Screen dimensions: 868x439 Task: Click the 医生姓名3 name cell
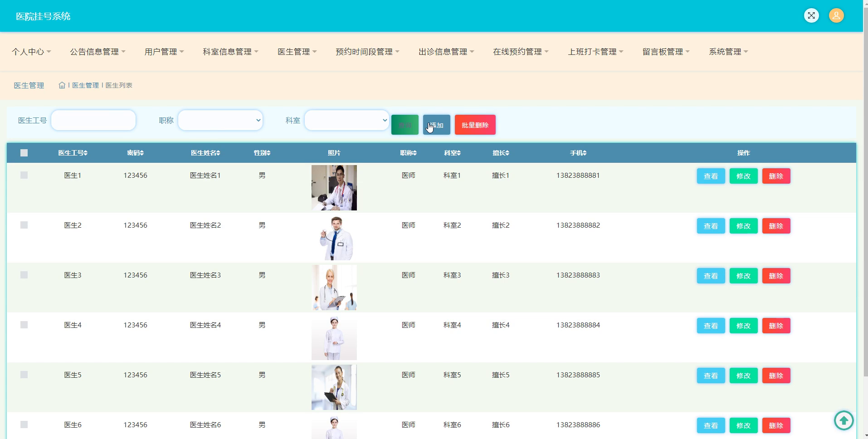coord(205,275)
